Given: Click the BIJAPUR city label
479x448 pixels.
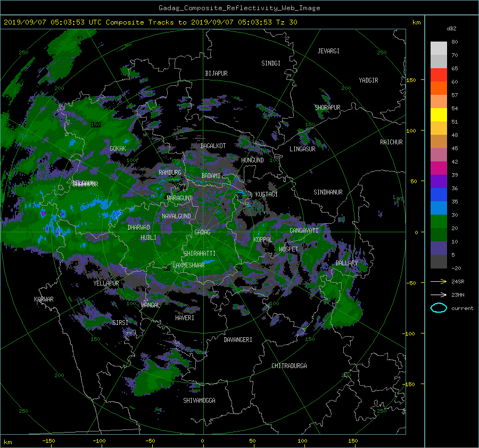Looking at the screenshot, I should 216,74.
